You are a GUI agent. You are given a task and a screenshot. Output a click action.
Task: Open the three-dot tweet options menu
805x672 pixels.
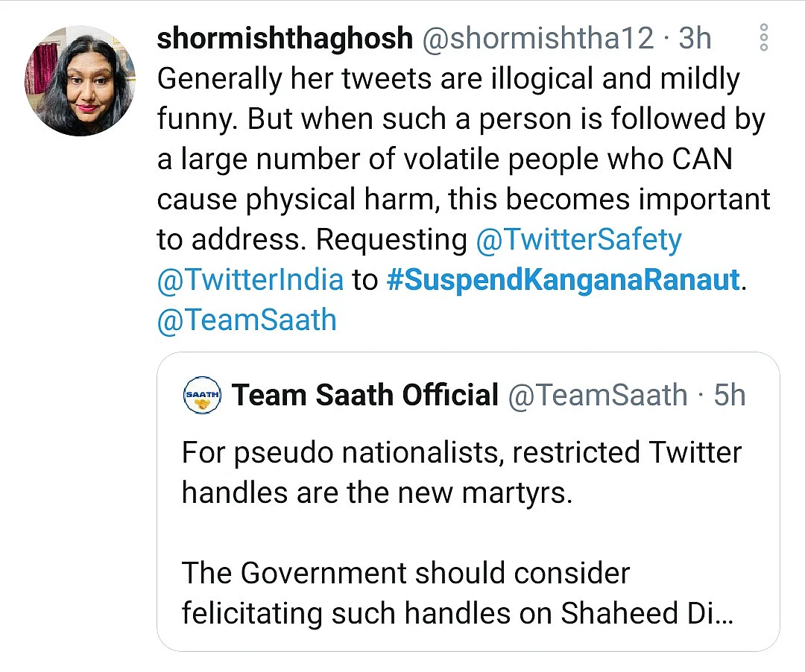point(763,37)
